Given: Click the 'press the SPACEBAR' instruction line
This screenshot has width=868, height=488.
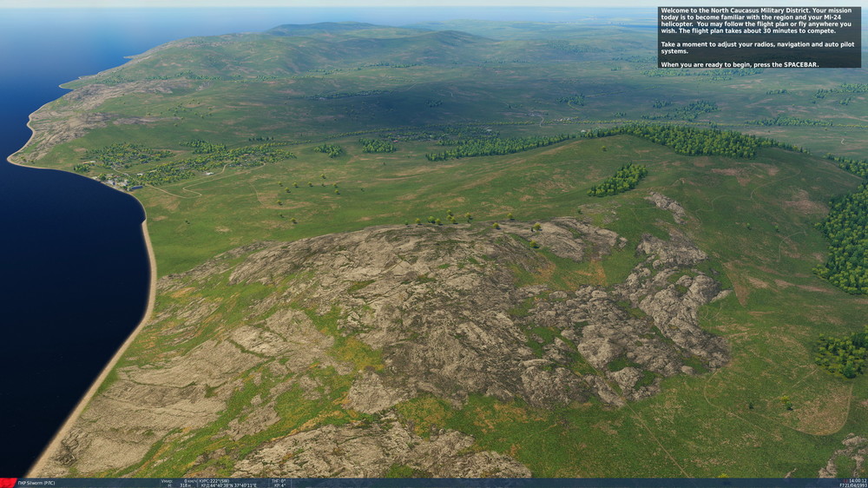Looking at the screenshot, I should point(739,65).
